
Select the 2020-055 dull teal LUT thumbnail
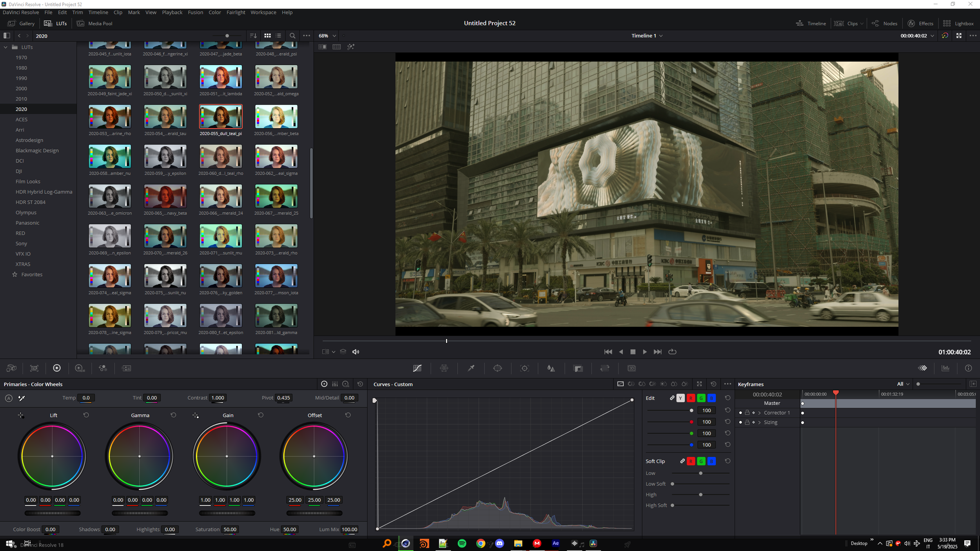(221, 116)
